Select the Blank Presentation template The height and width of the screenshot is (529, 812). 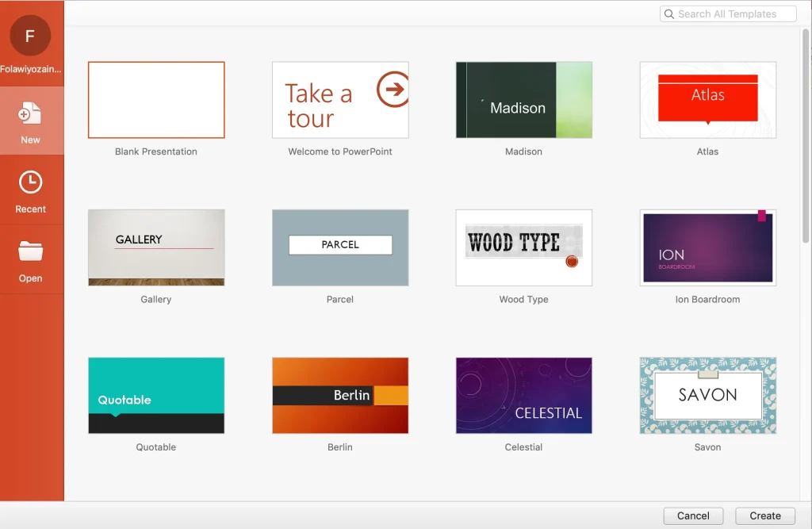pos(155,99)
